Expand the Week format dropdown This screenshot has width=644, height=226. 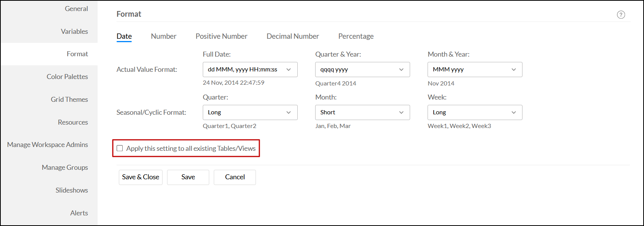[x=475, y=112]
